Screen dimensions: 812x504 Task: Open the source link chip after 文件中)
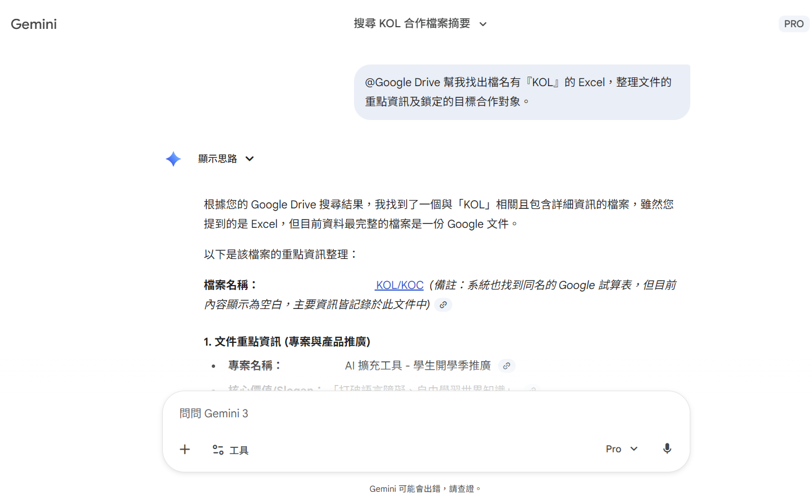tap(443, 305)
